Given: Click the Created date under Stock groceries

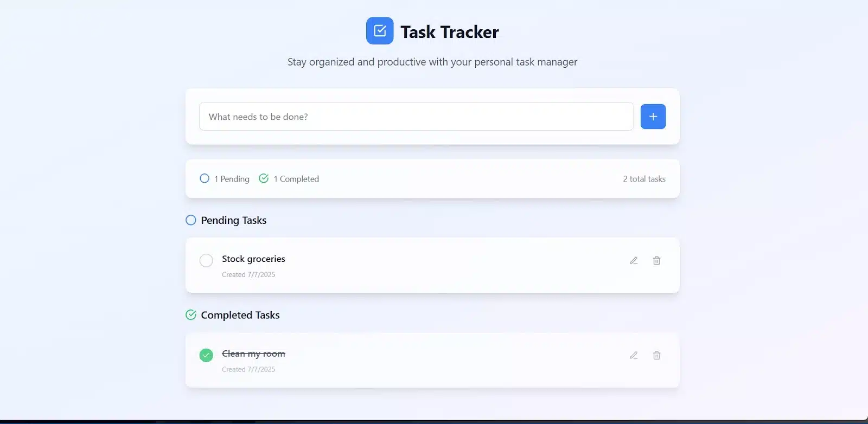Looking at the screenshot, I should [248, 275].
